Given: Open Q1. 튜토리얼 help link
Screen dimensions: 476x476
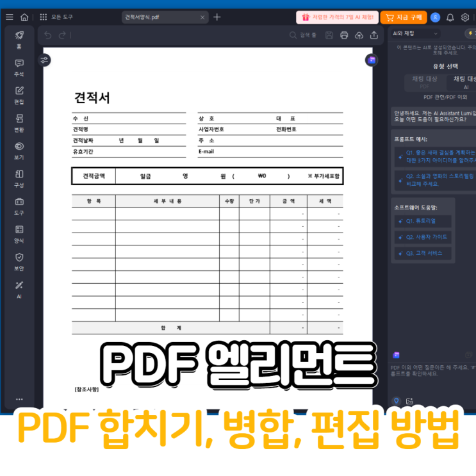Looking at the screenshot, I should pos(423,221).
